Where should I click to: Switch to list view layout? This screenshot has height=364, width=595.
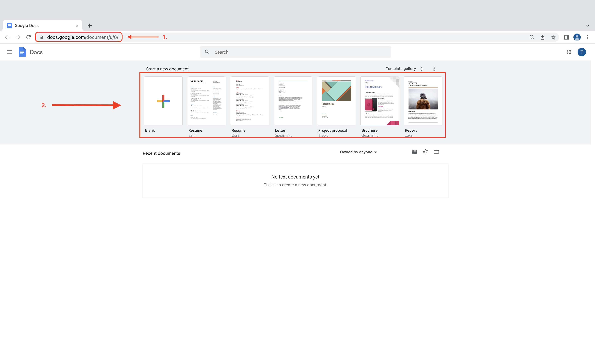(414, 152)
